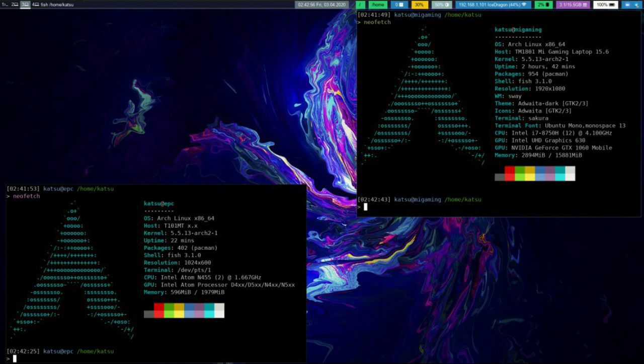Click the [02:41:53] prompt line
The width and height of the screenshot is (644, 364).
click(x=60, y=189)
